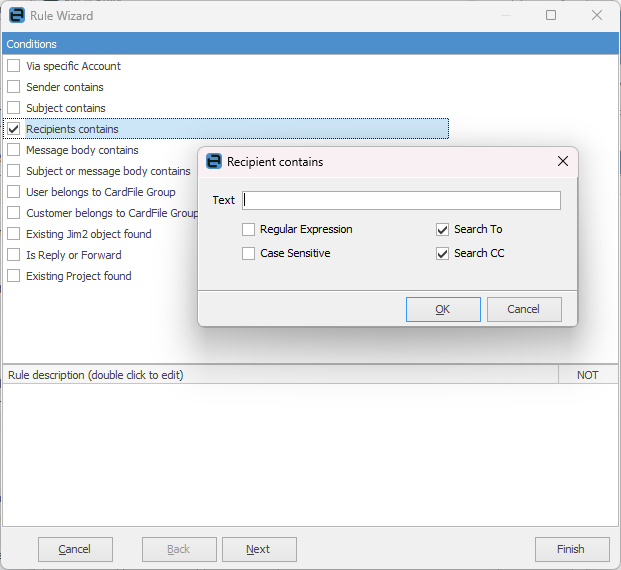Enable the Sender contains condition
Image resolution: width=621 pixels, height=570 pixels.
pyautogui.click(x=13, y=87)
